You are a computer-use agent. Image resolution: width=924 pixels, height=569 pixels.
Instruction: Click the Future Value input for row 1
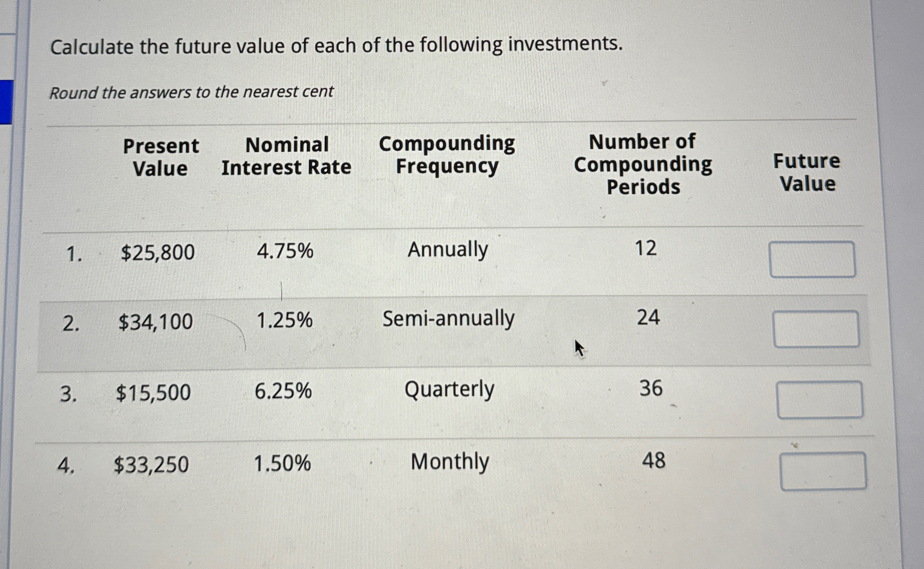(x=812, y=260)
